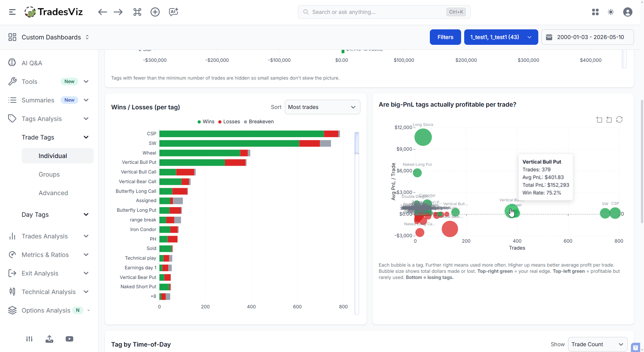Open the date range picker
The image size is (644, 352).
587,37
